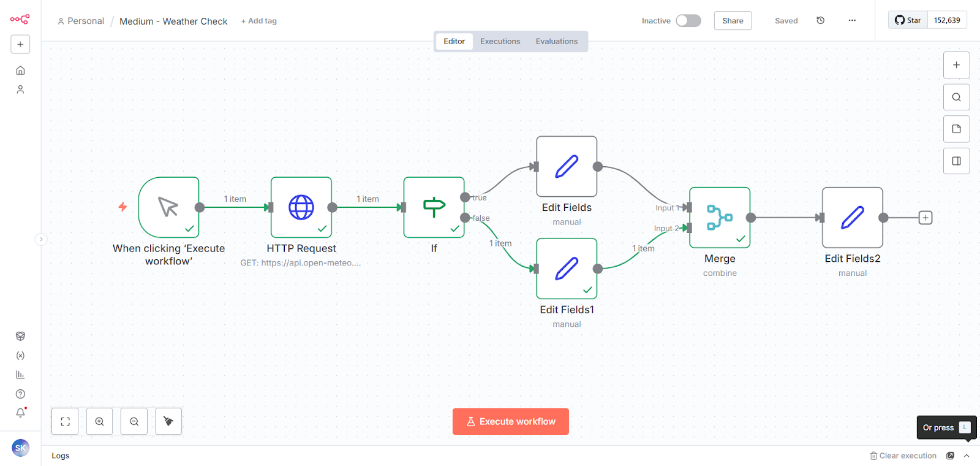
Task: Click the Input 2 label on Merge
Action: coord(666,228)
